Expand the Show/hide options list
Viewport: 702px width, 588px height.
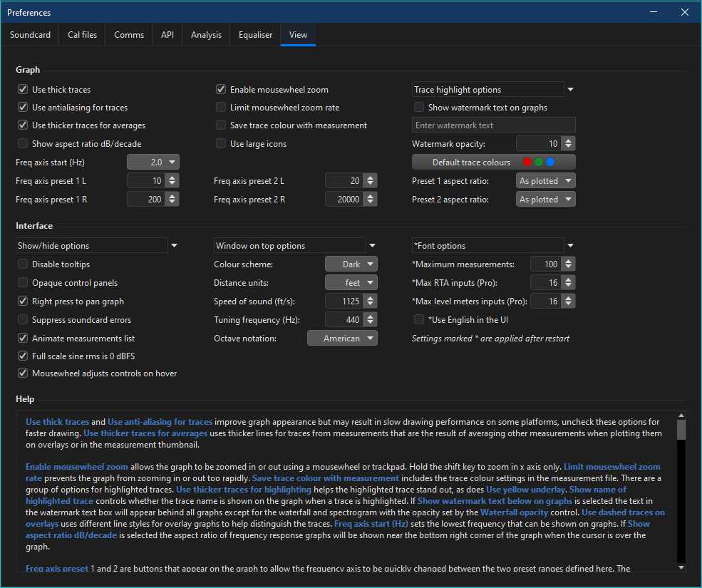click(x=174, y=246)
